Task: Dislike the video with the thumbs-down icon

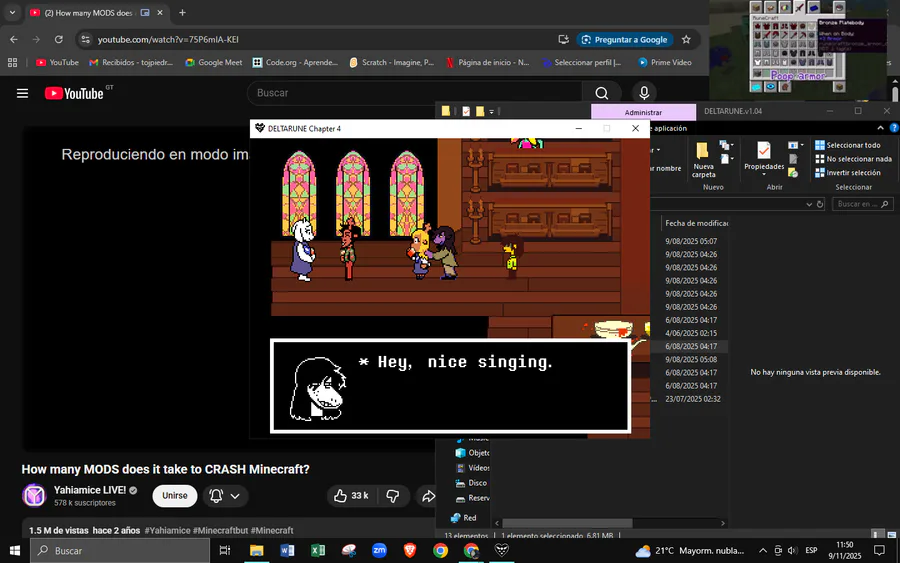Action: tap(393, 496)
